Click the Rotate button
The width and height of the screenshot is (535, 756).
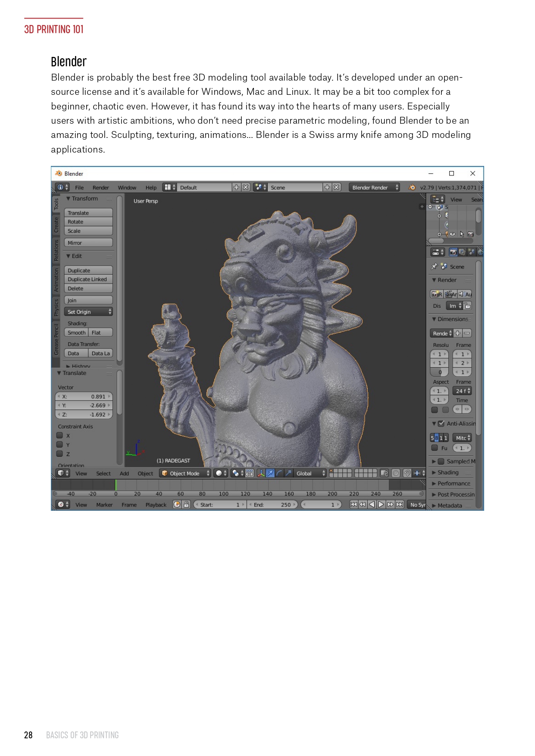pyautogui.click(x=88, y=222)
